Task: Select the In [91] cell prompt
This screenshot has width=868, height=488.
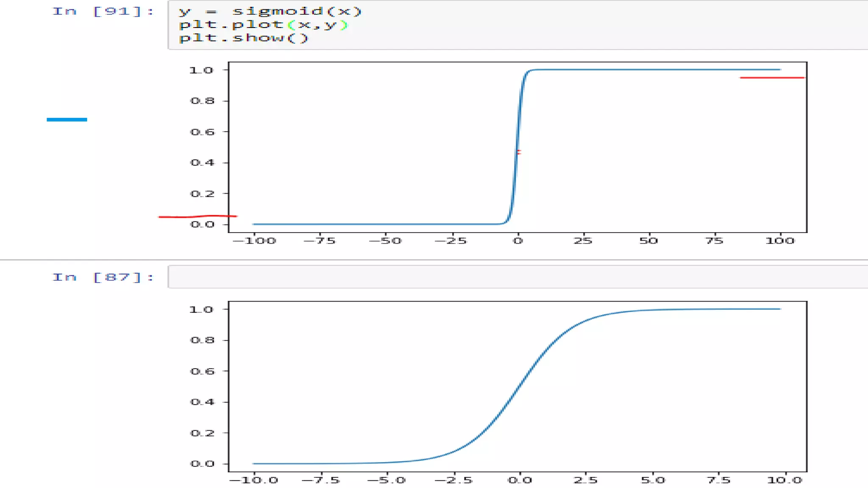Action: coord(103,11)
